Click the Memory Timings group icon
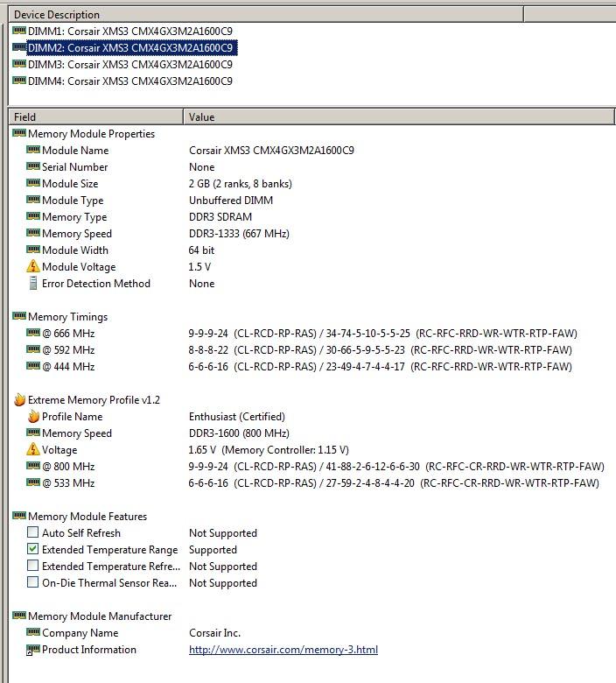The height and width of the screenshot is (683, 616). [x=19, y=316]
